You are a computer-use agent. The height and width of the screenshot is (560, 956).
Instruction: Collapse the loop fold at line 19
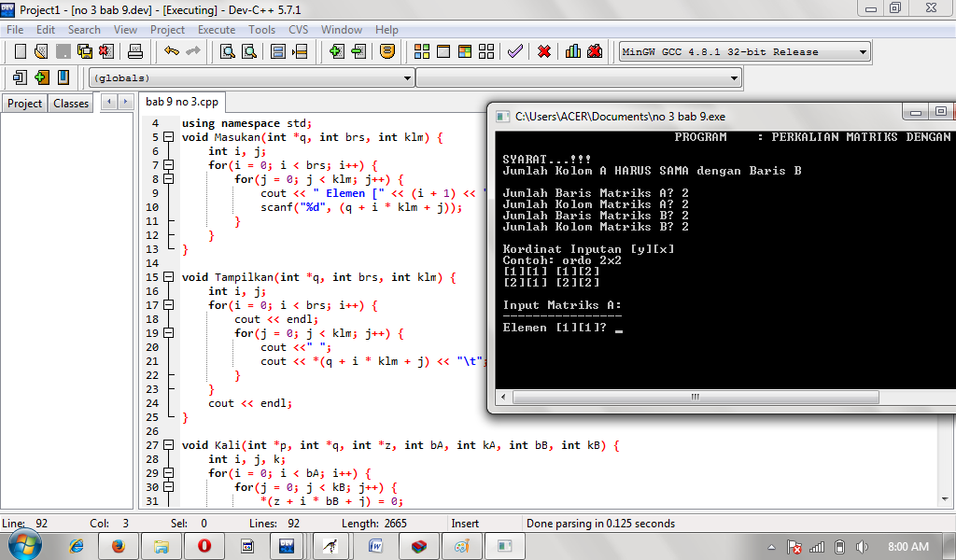(x=169, y=333)
